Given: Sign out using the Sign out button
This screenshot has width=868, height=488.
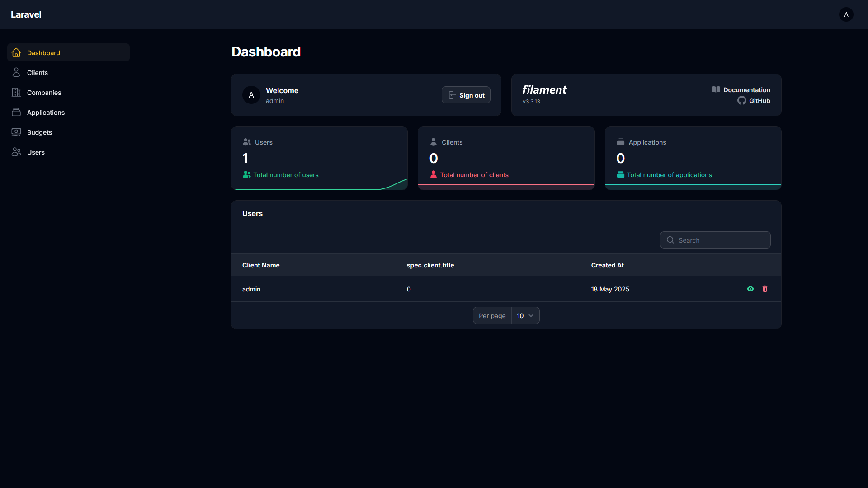Looking at the screenshot, I should (466, 95).
